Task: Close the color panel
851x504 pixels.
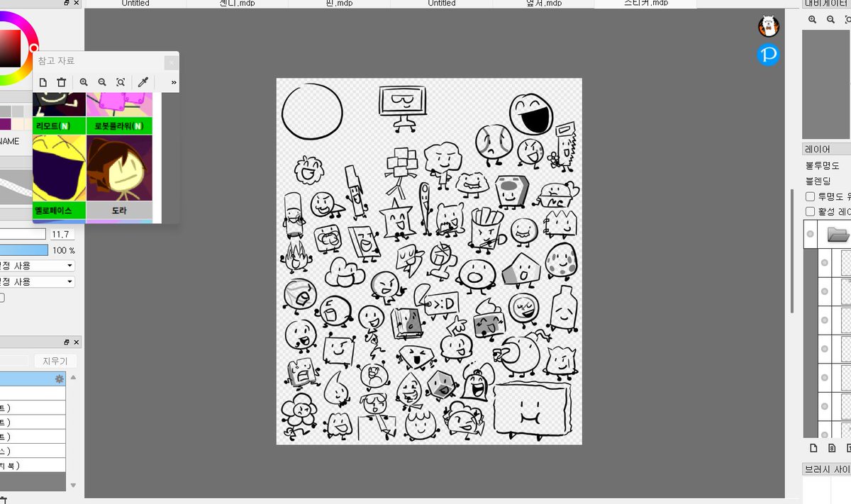Action: (77, 4)
